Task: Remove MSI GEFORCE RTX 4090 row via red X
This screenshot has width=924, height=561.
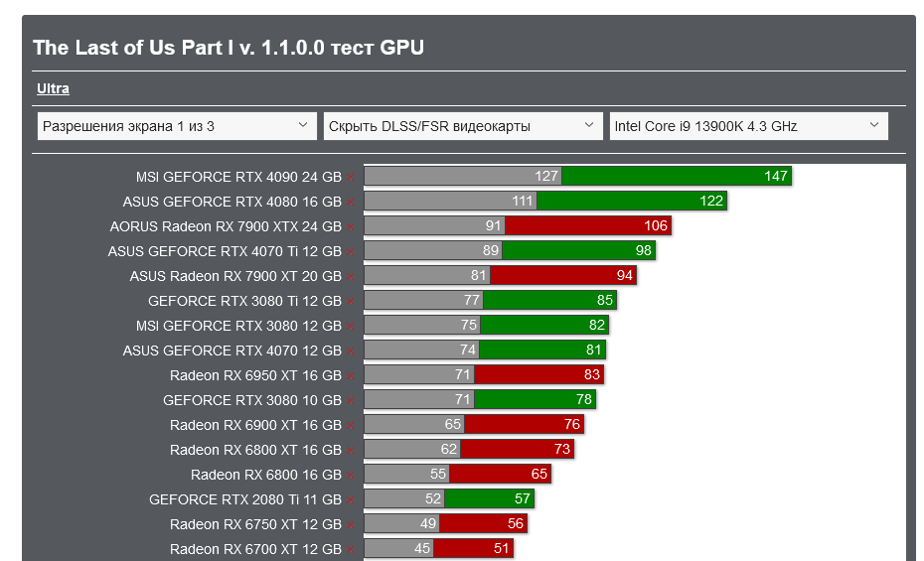Action: 350,177
